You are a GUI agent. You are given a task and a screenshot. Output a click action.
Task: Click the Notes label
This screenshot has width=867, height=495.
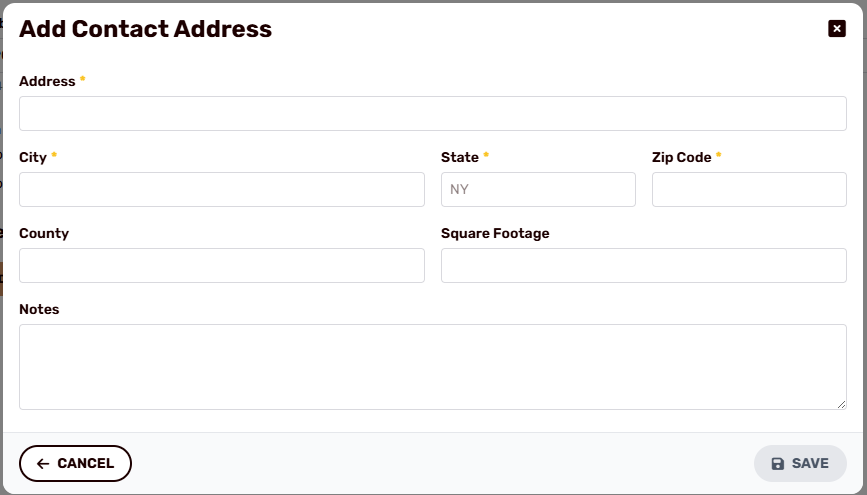click(39, 309)
